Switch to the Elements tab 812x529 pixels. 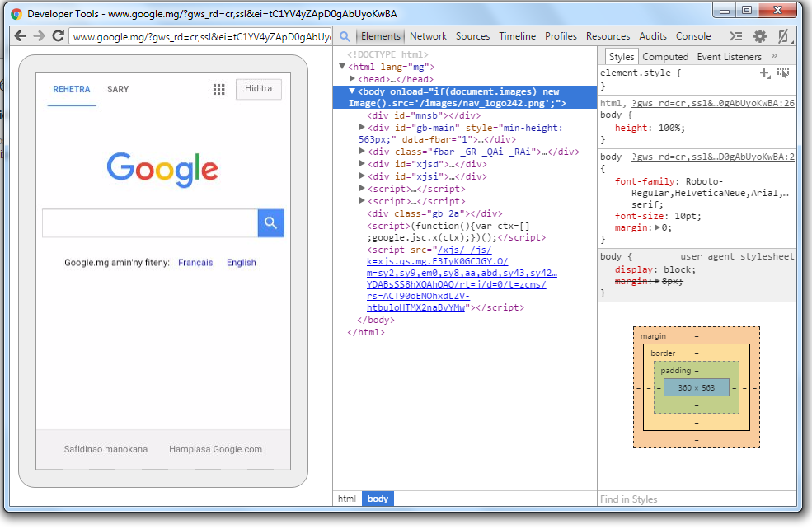pyautogui.click(x=381, y=36)
